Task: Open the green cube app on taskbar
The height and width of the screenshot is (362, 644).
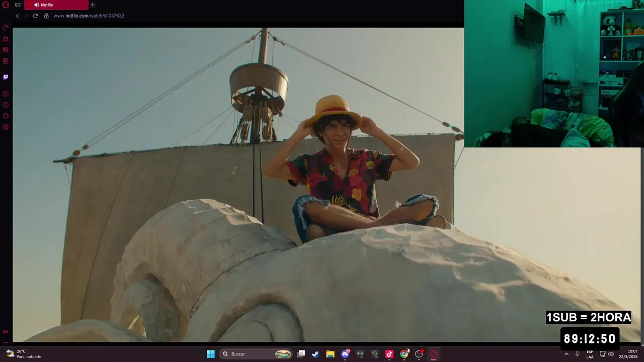Action: coord(374,354)
